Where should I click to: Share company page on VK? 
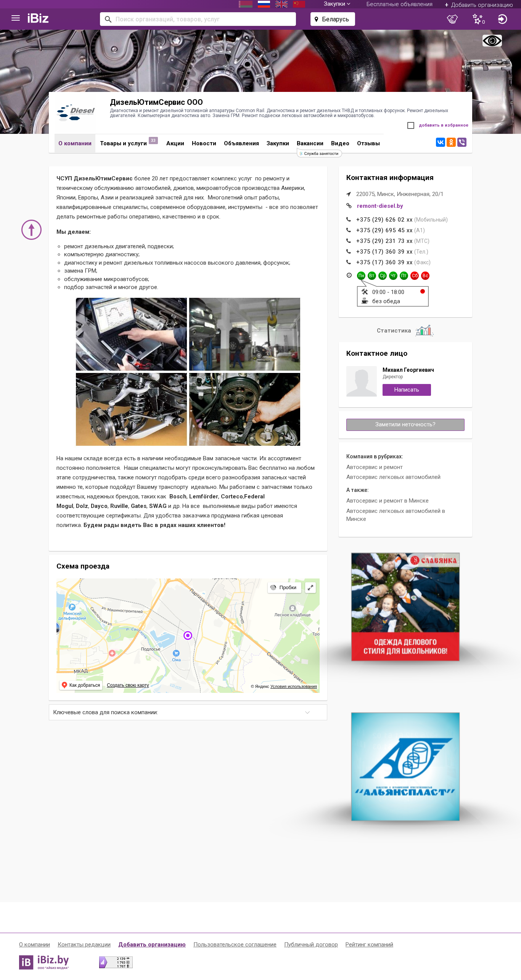pyautogui.click(x=441, y=142)
